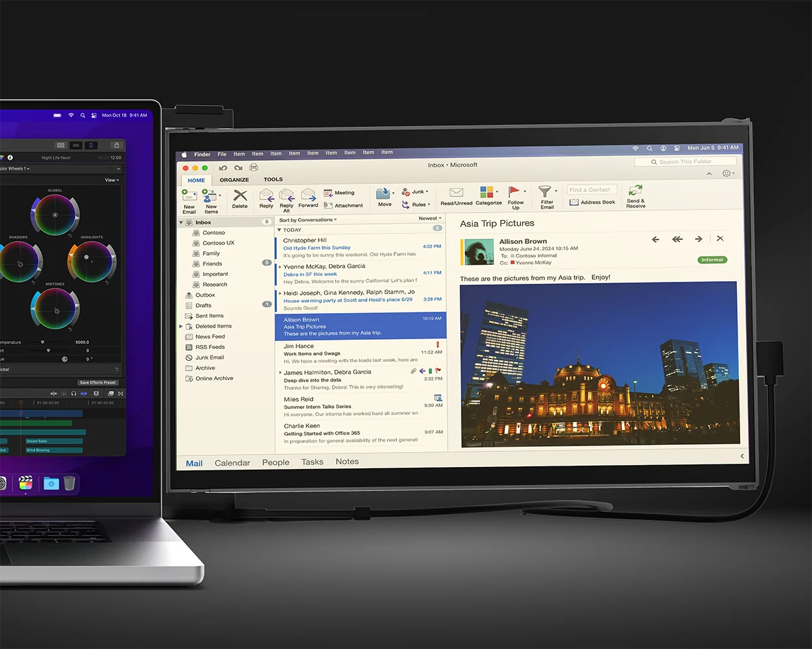
Task: Click the Reply All icon
Action: point(287,196)
